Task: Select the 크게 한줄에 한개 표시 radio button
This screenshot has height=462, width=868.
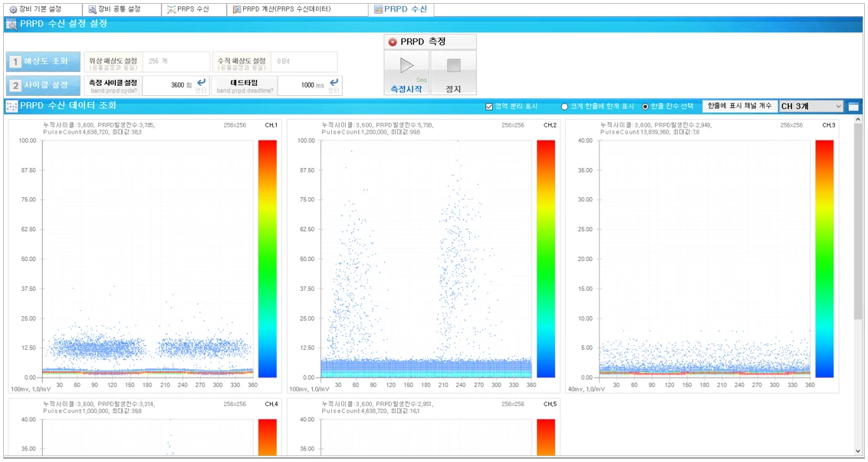Action: coord(564,107)
